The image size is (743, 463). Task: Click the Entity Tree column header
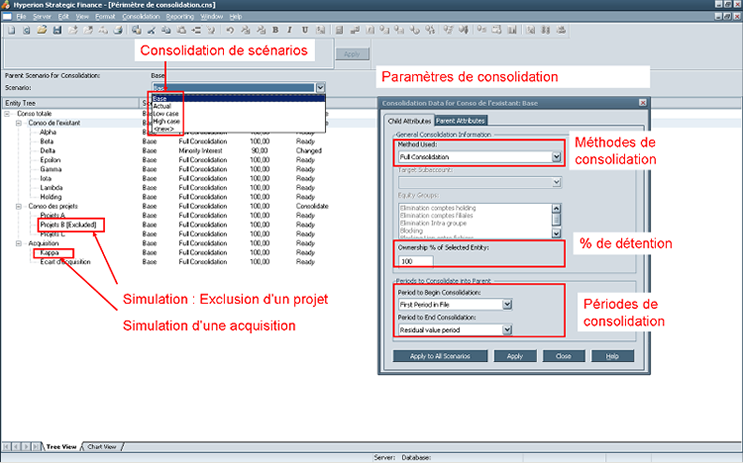[70, 103]
